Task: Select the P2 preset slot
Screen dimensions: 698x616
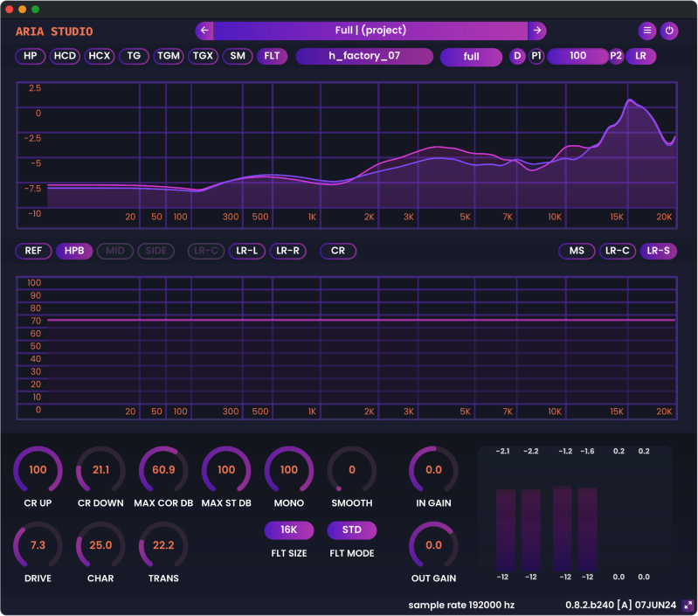Action: coord(616,56)
